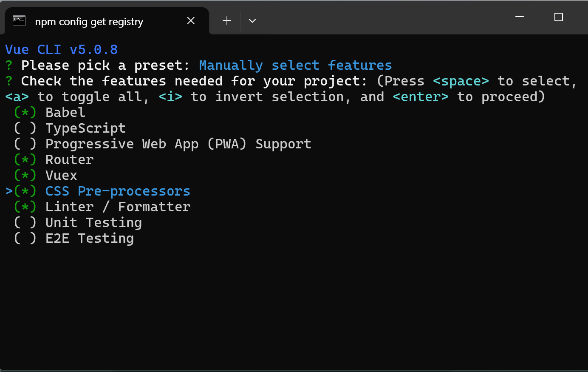This screenshot has width=588, height=372.
Task: Uncheck the Vuex feature marker
Action: click(25, 176)
